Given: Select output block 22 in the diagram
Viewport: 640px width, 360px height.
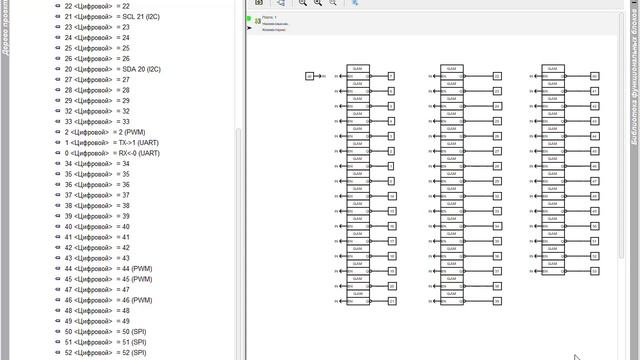Looking at the screenshot, I should coord(497,76).
